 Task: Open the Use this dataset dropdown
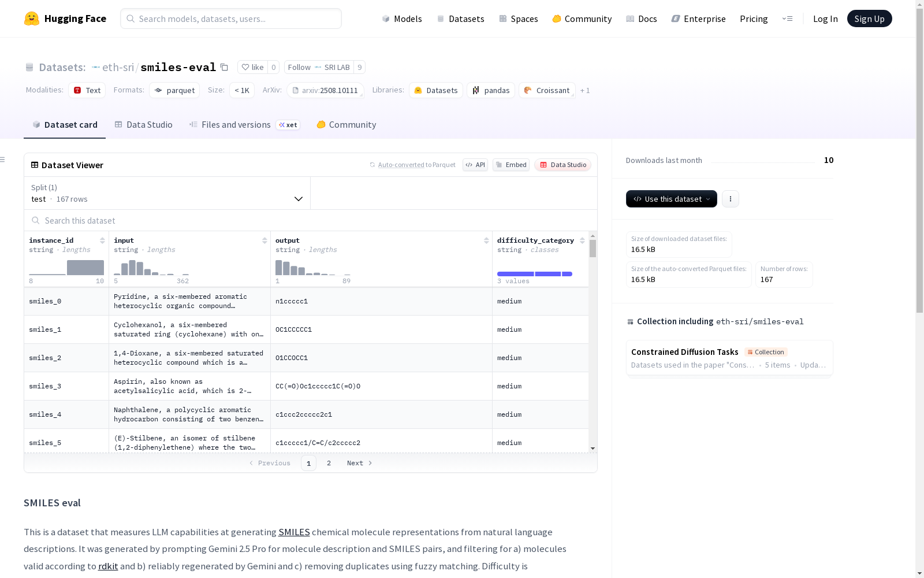(672, 199)
